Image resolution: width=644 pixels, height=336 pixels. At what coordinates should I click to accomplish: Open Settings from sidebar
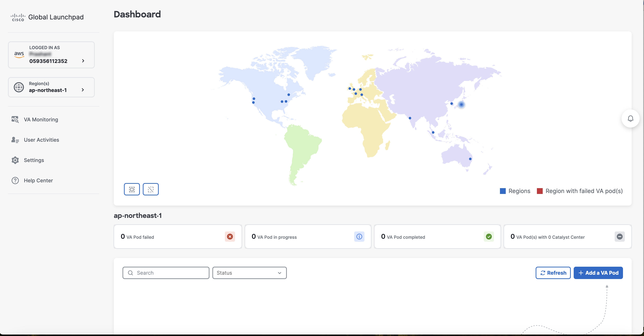34,160
